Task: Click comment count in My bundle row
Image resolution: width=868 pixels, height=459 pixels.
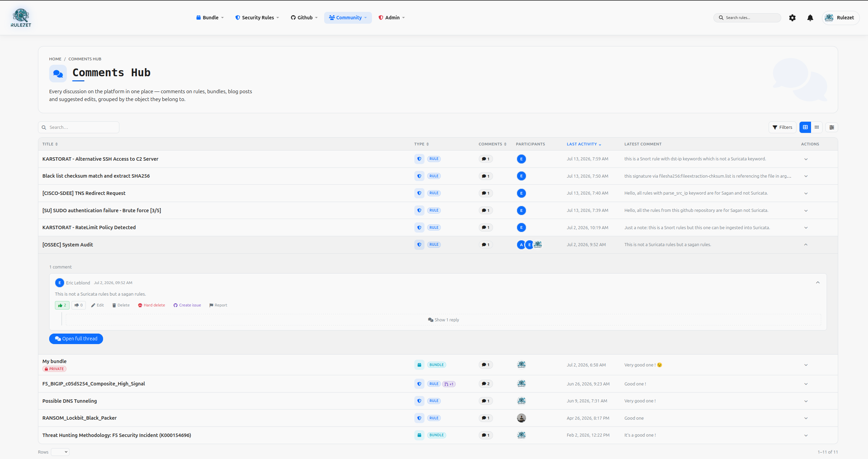Action: tap(486, 365)
